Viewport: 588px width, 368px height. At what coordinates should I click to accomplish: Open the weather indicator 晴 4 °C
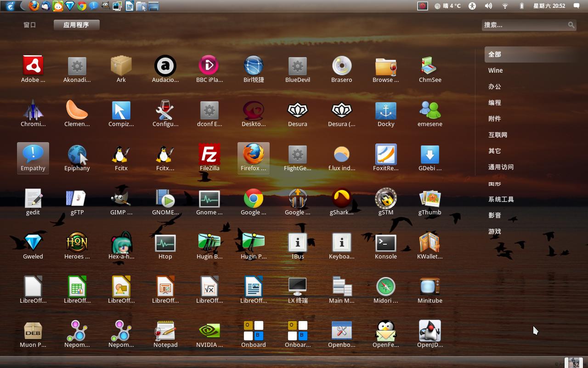coord(447,6)
